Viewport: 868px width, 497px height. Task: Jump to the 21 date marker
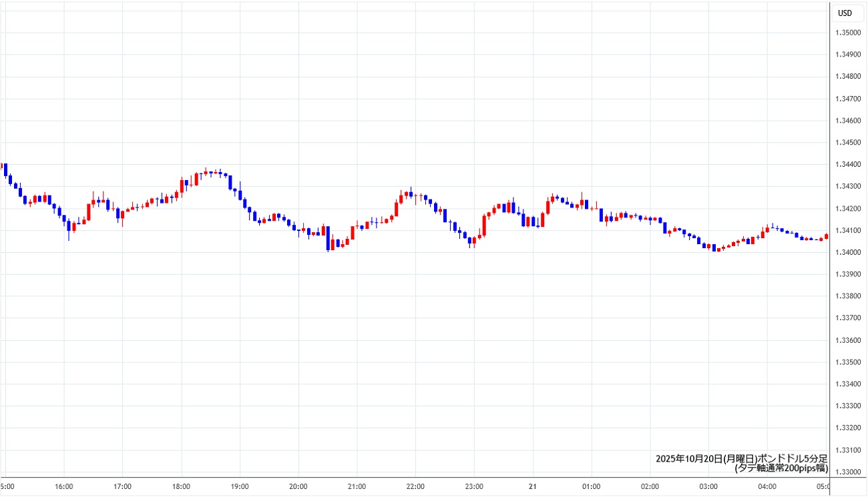[533, 486]
